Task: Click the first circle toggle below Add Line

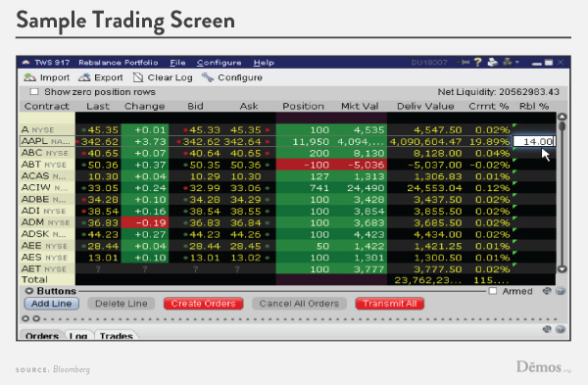Action: click(25, 318)
